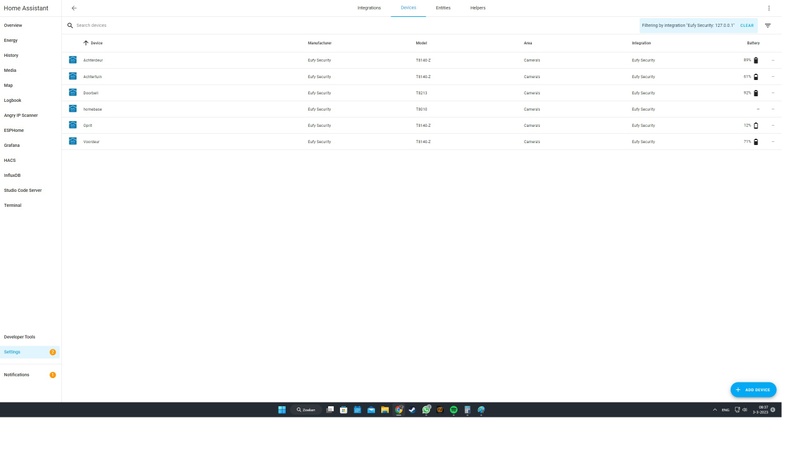Switch to the Integrations tab

[369, 8]
